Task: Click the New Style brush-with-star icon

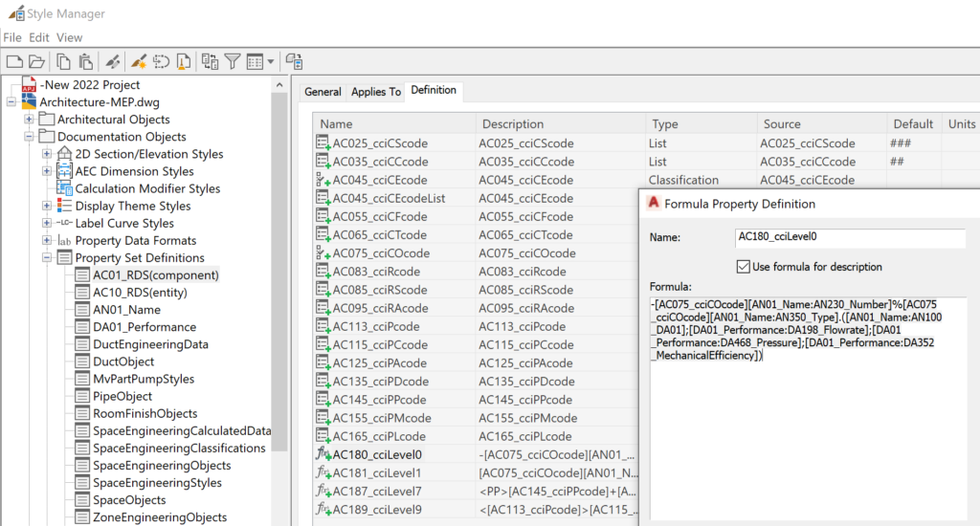Action: point(138,61)
